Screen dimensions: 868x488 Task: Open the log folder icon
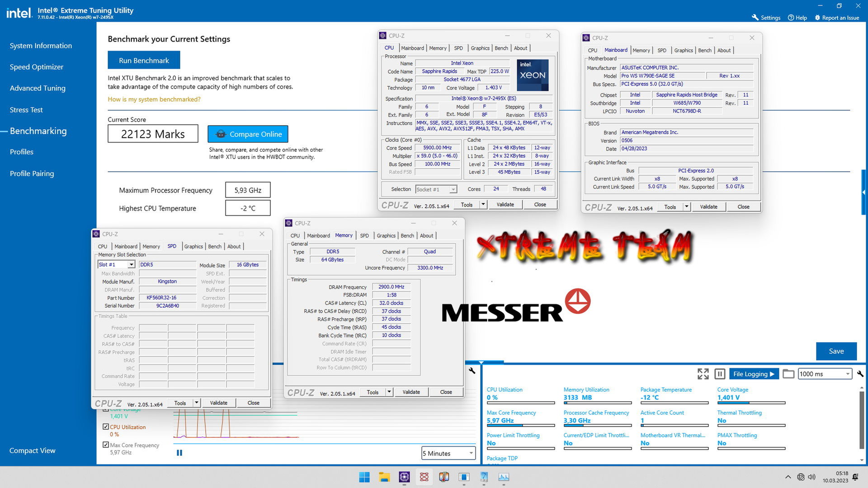(x=788, y=374)
